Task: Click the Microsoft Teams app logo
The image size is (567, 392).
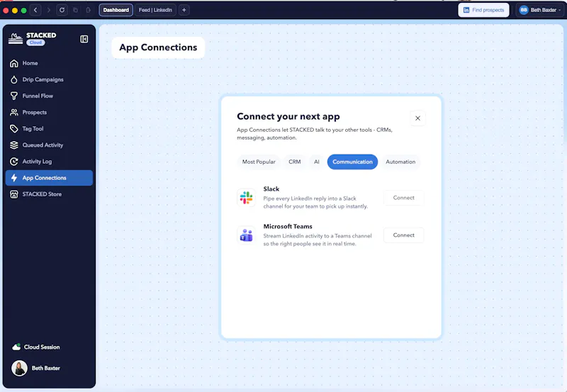Action: pyautogui.click(x=246, y=235)
